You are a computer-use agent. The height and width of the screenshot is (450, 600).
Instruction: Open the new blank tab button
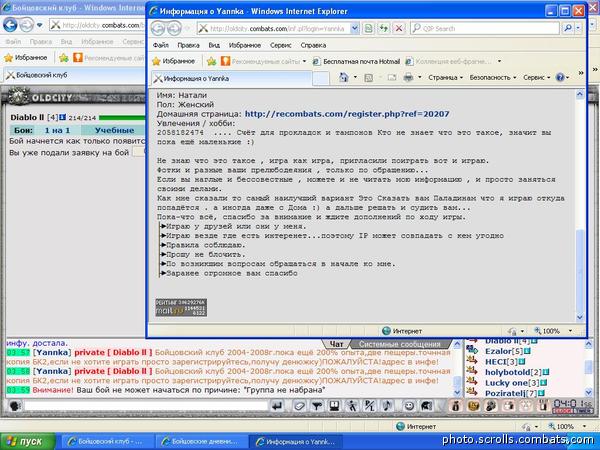[321, 78]
